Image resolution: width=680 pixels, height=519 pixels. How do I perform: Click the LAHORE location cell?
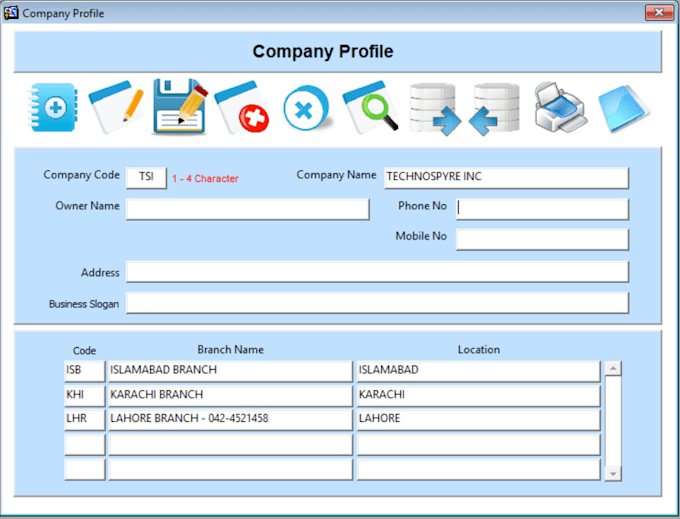pos(479,419)
